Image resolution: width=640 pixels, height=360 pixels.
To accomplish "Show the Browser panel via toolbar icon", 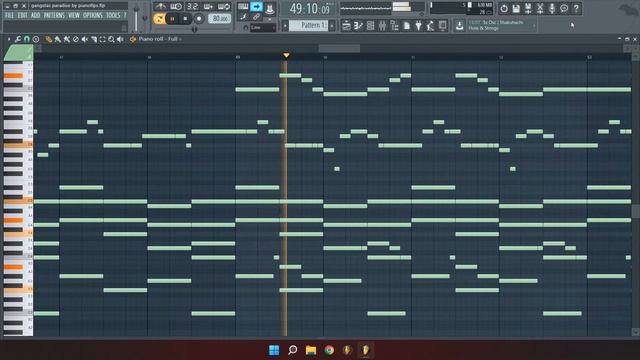I will click(394, 26).
